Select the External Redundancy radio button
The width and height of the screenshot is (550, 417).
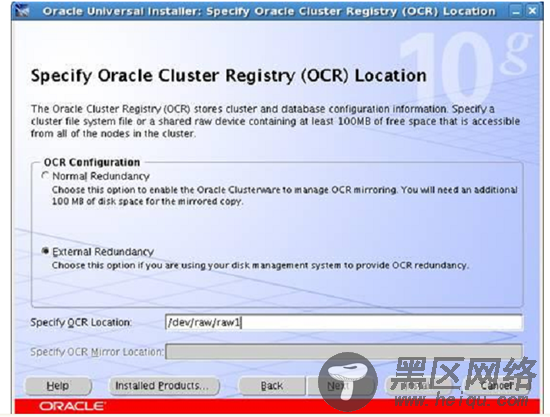tap(45, 251)
